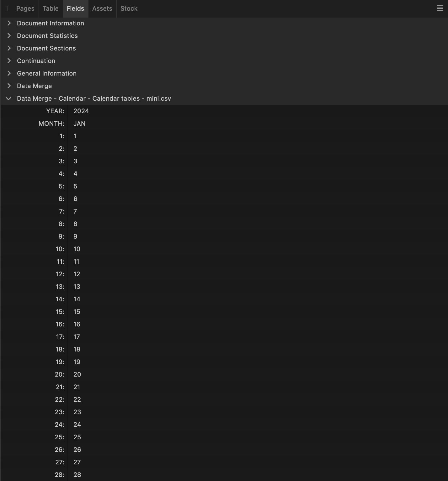Open the Stock tab

[x=129, y=8]
